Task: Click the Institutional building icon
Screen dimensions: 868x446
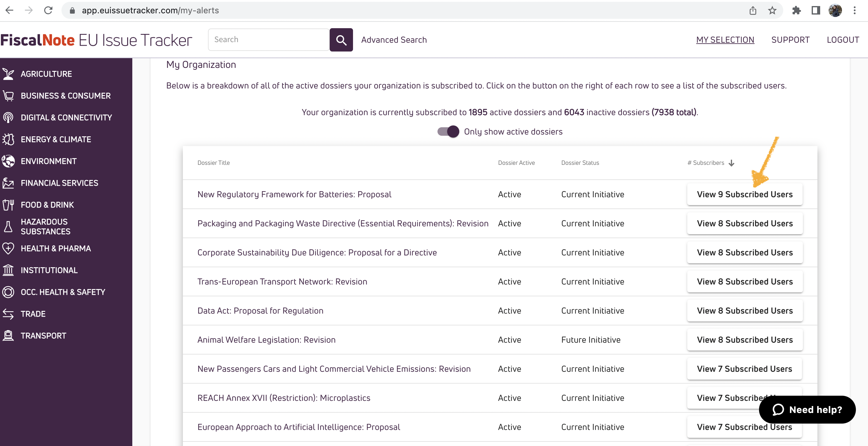Action: coord(8,270)
